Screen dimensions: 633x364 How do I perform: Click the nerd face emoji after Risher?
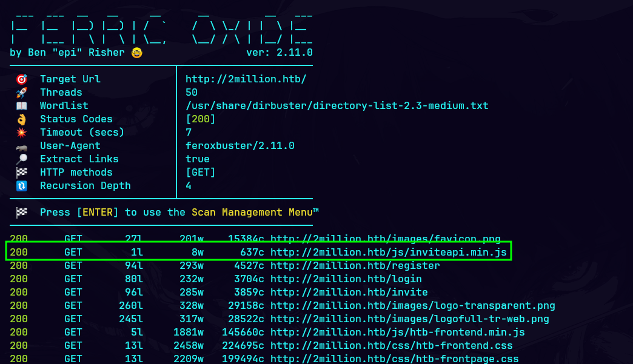(136, 53)
